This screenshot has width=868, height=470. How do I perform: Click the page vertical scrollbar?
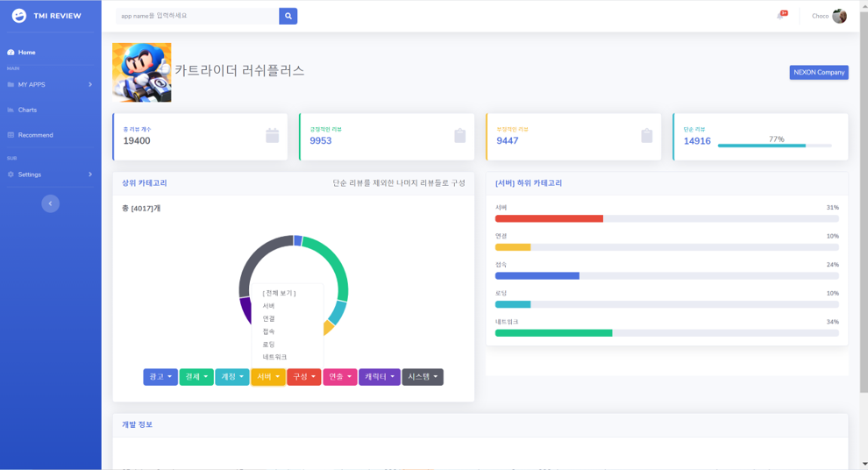point(864,202)
